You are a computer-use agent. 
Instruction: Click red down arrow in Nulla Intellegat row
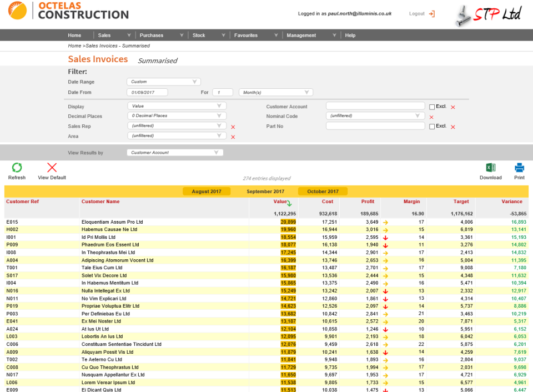385,291
